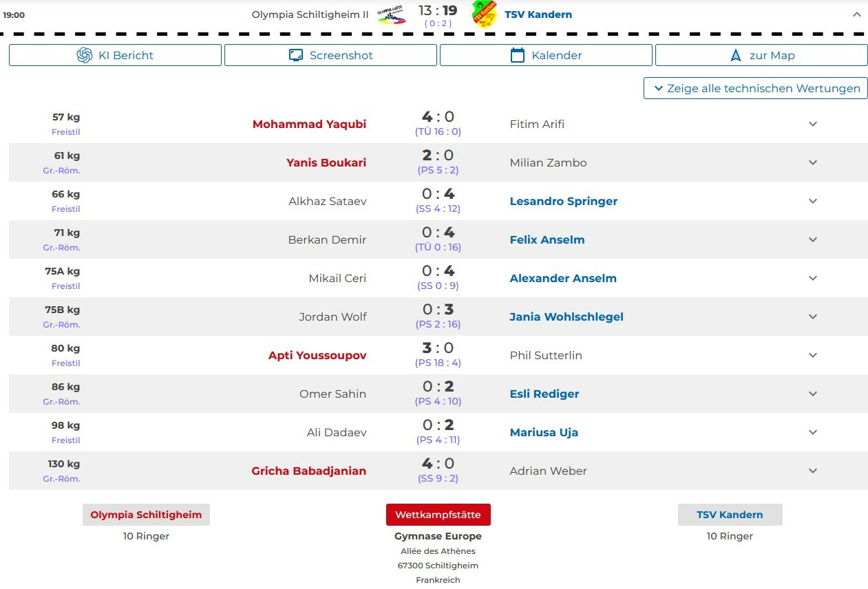868x589 pixels.
Task: Open the TSV Kandern link in header
Action: (x=538, y=14)
